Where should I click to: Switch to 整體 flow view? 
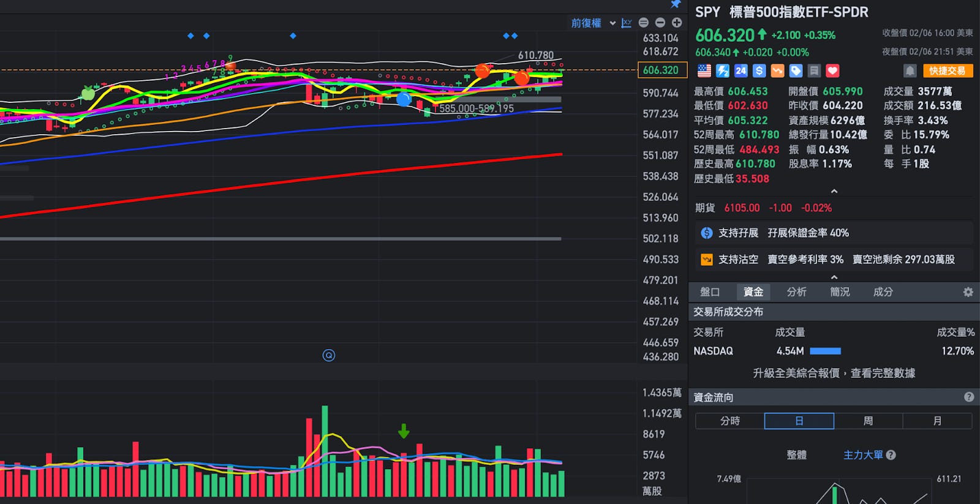tap(796, 455)
